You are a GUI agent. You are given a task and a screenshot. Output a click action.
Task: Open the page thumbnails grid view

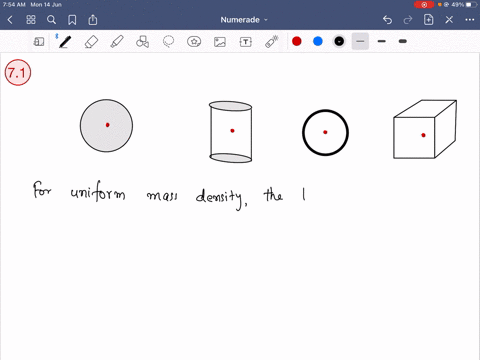[x=31, y=20]
